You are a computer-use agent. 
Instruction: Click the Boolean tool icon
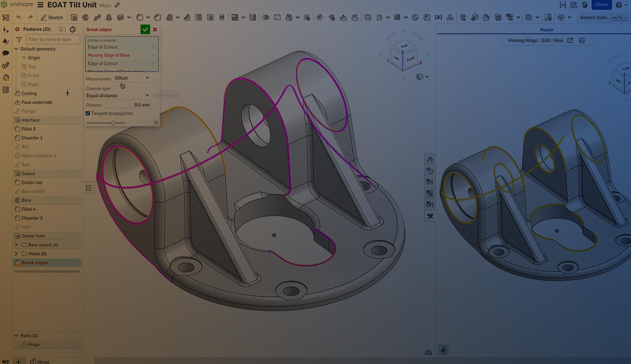[x=266, y=18]
